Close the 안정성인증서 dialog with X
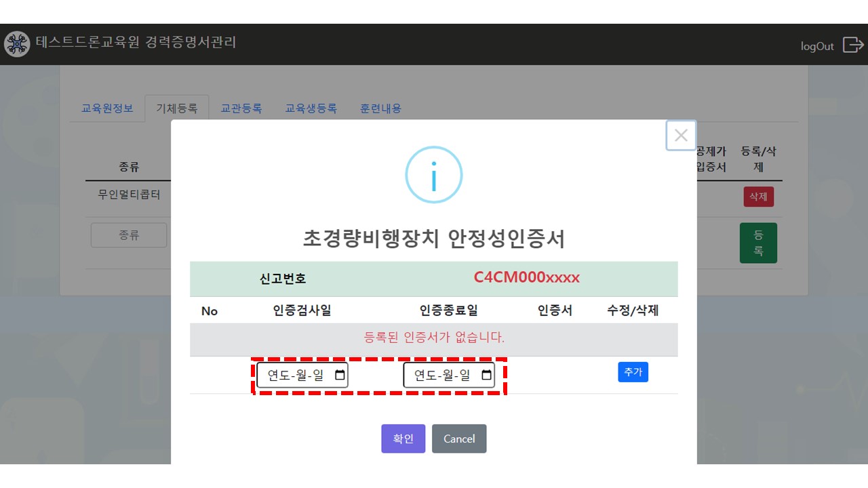The height and width of the screenshot is (488, 868). (x=681, y=135)
